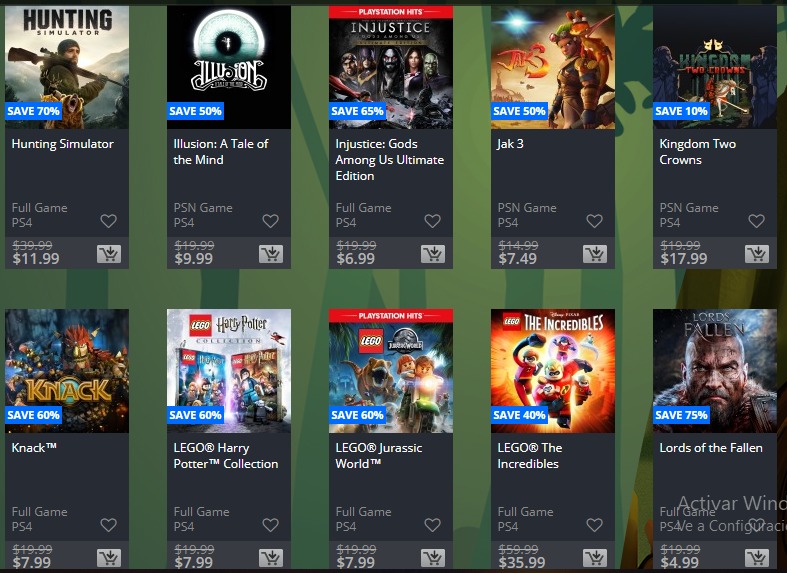
Task: Add Kingdom Two Crowns to cart
Action: pyautogui.click(x=757, y=254)
